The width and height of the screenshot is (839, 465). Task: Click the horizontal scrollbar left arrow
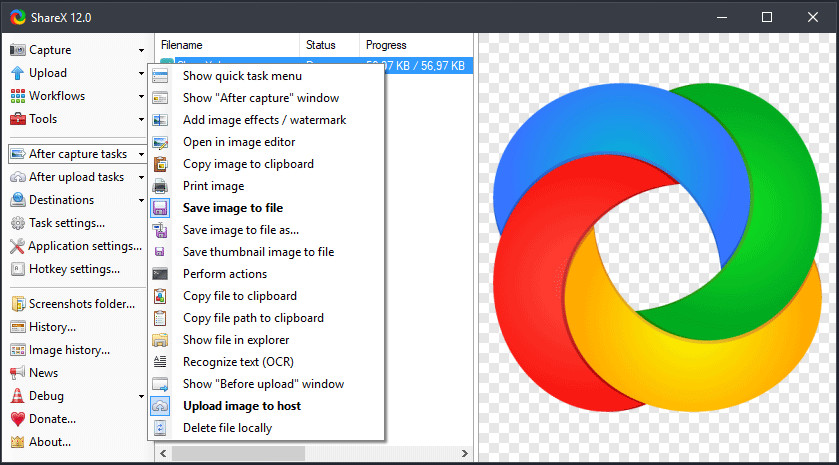tap(163, 454)
